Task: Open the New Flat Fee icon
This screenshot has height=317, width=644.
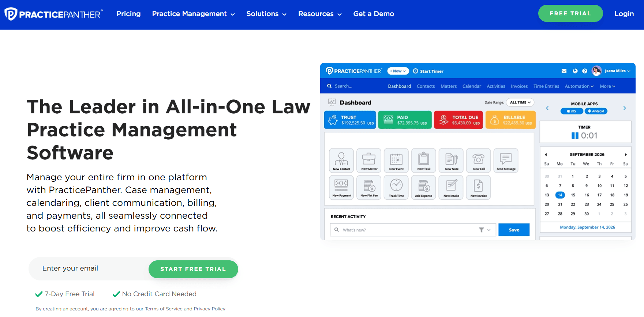Action: point(369,187)
